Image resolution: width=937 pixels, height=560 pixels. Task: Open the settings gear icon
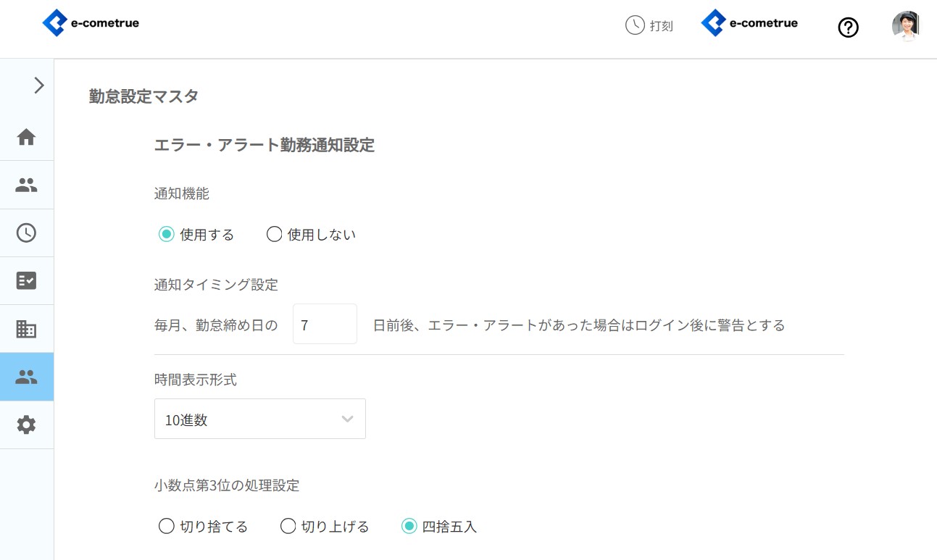[x=26, y=425]
